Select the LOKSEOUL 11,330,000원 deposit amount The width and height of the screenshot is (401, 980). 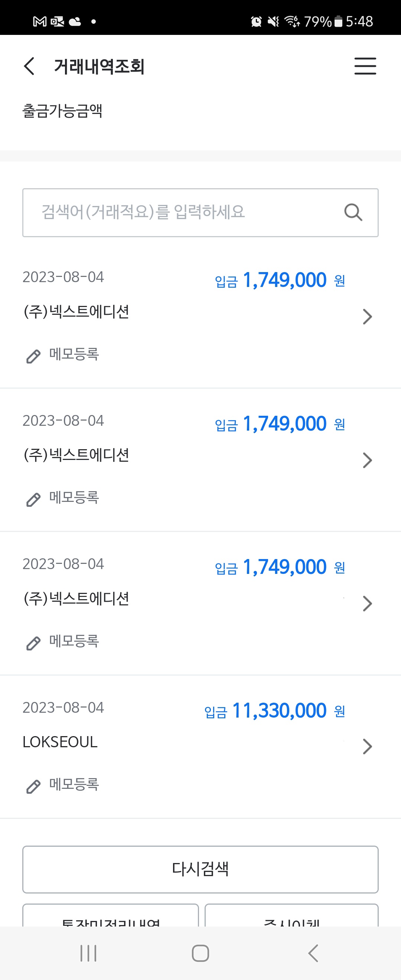click(x=279, y=710)
